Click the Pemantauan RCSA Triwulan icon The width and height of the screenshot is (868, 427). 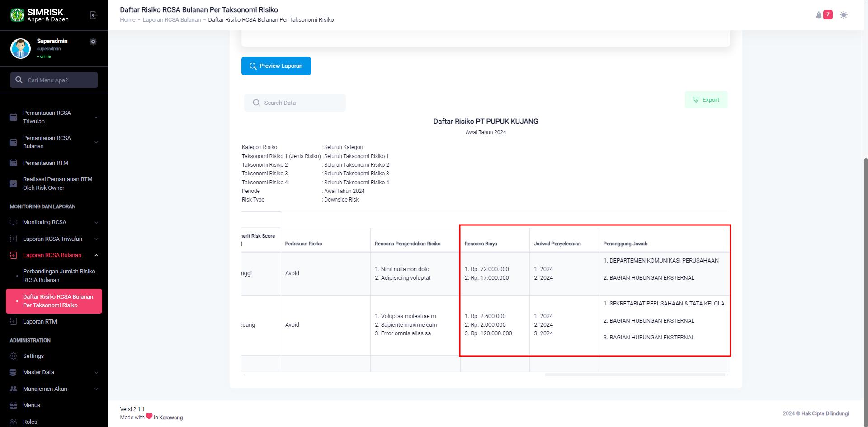14,117
